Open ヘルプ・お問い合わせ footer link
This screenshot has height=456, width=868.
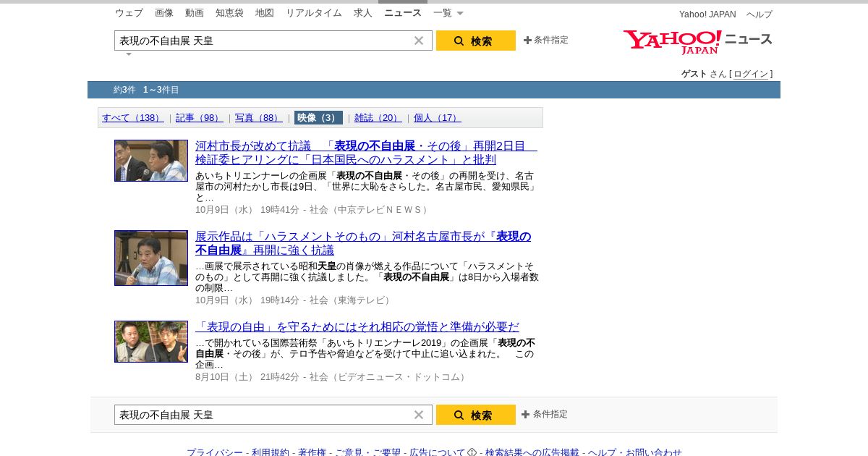coord(635,452)
